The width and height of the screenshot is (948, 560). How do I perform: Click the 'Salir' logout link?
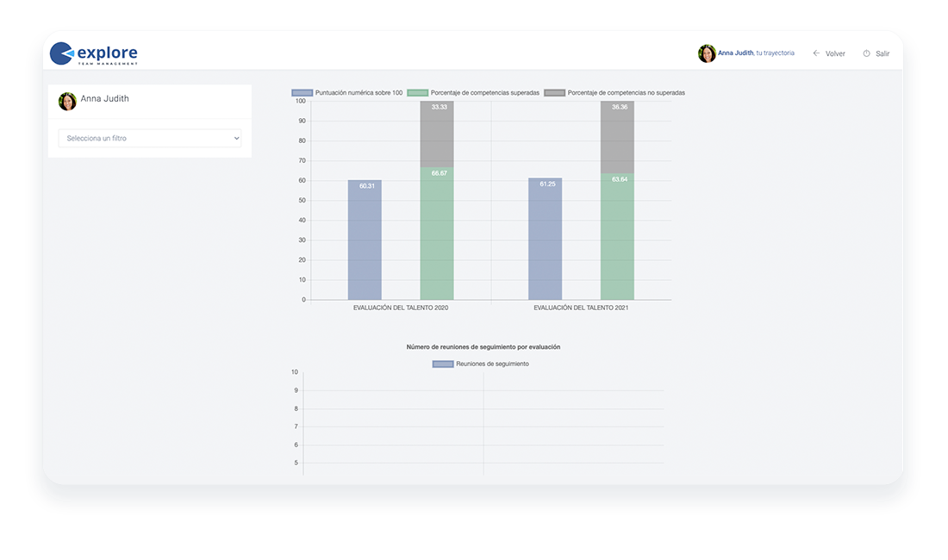click(x=883, y=53)
